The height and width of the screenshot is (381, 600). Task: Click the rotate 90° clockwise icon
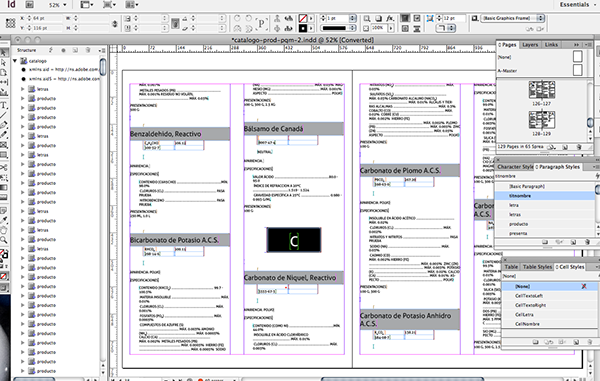coord(237,18)
